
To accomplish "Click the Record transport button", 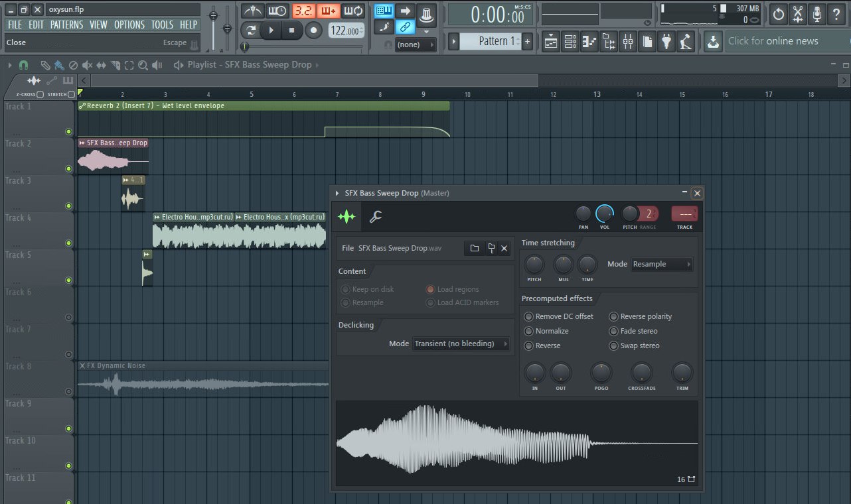I will coord(313,30).
